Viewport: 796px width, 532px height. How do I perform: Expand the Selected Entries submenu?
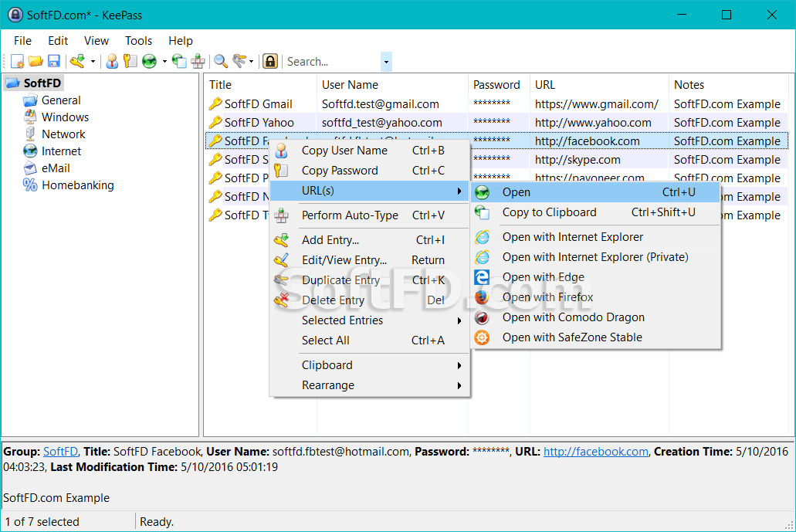[369, 320]
